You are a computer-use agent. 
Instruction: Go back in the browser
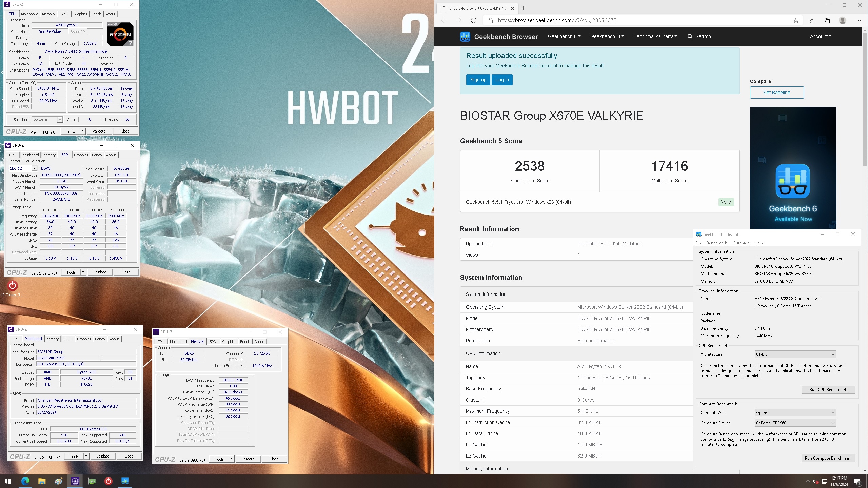(444, 20)
